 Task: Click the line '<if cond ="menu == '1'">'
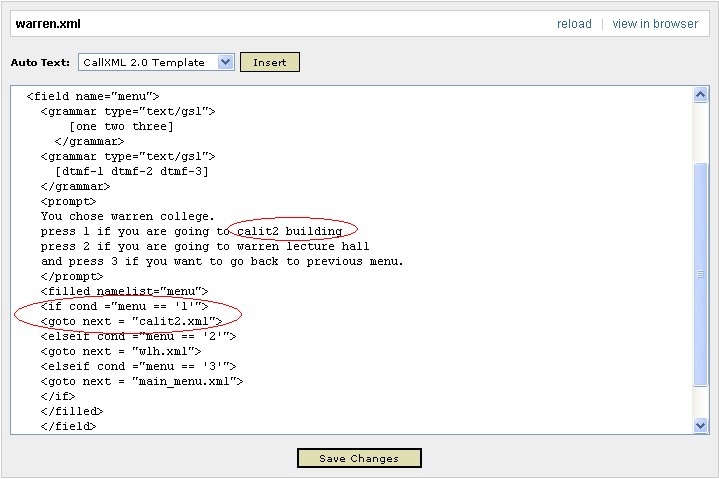coord(125,306)
